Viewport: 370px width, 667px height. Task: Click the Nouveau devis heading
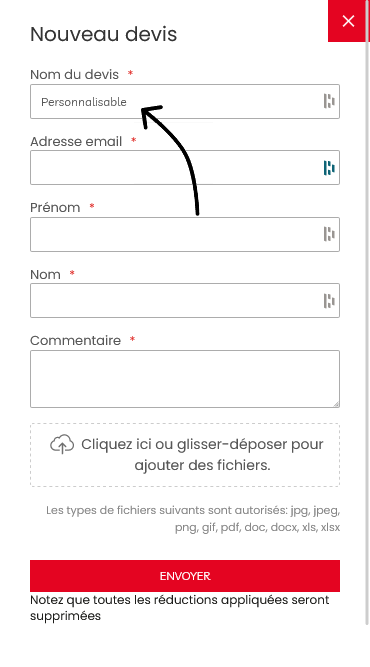[x=103, y=34]
